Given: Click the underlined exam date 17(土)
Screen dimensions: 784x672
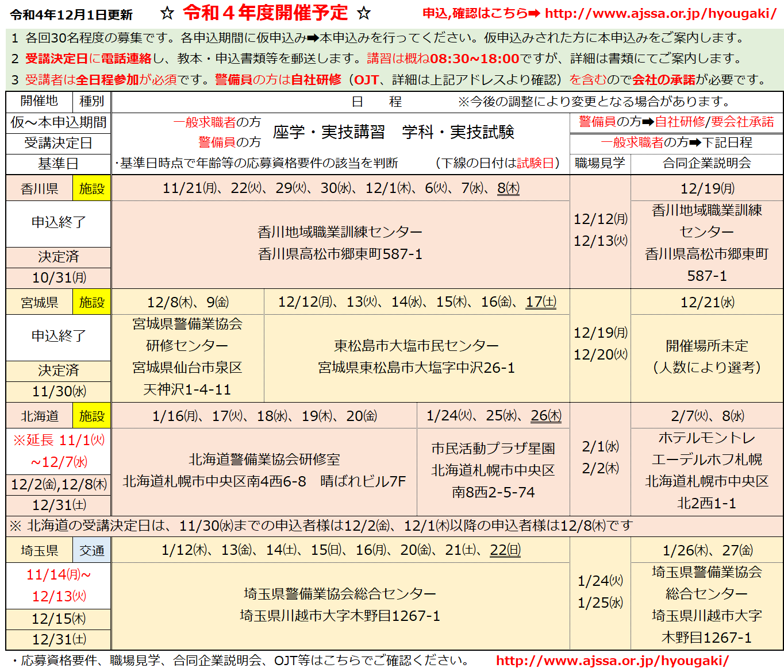Looking at the screenshot, I should click(x=541, y=302).
